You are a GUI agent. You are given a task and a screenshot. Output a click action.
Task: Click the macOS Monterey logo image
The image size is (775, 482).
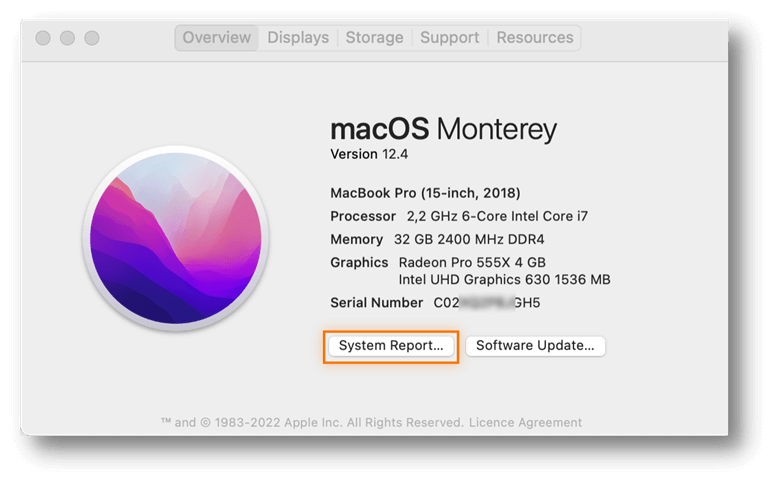click(x=176, y=238)
